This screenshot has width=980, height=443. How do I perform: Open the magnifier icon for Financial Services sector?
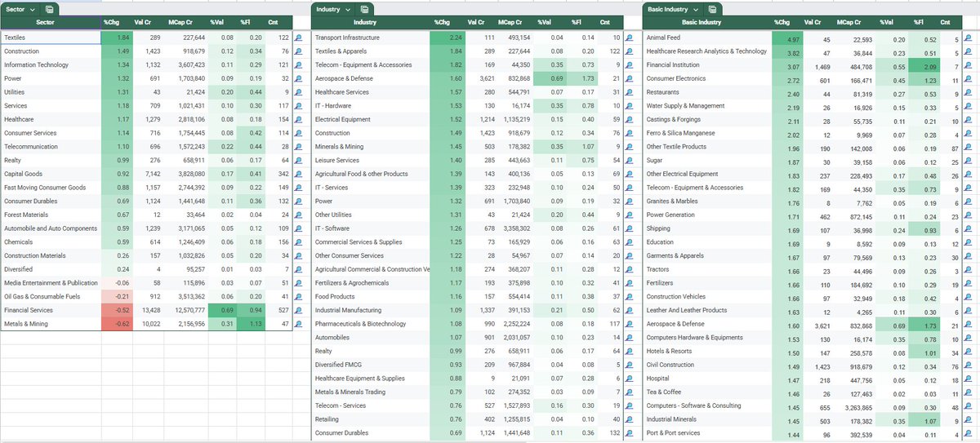[298, 310]
